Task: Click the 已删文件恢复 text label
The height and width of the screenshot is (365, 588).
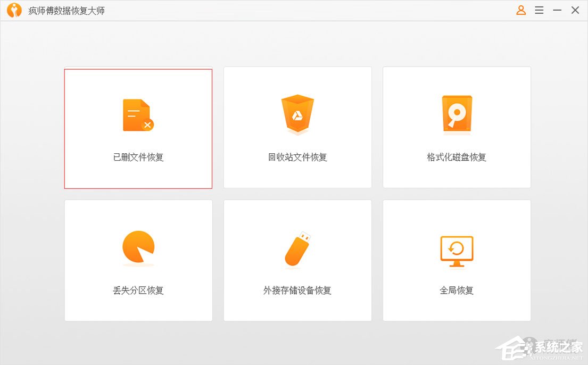Action: pos(138,157)
